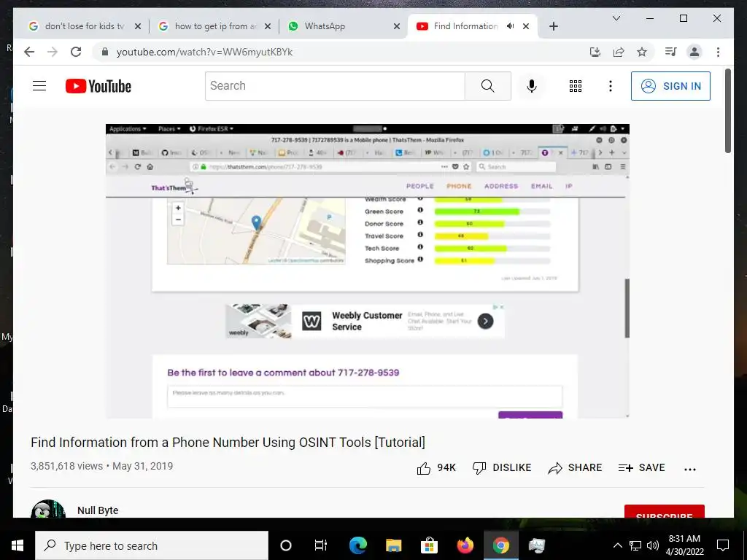Open Chrome media control icon

coord(671,52)
